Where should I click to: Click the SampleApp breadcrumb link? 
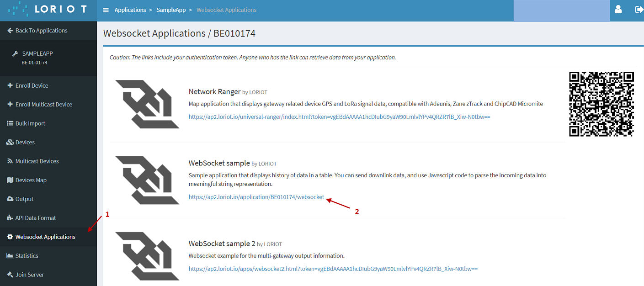pyautogui.click(x=171, y=10)
